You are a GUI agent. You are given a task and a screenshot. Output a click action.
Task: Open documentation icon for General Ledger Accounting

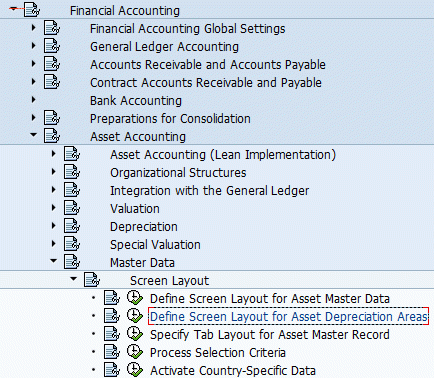[52, 46]
